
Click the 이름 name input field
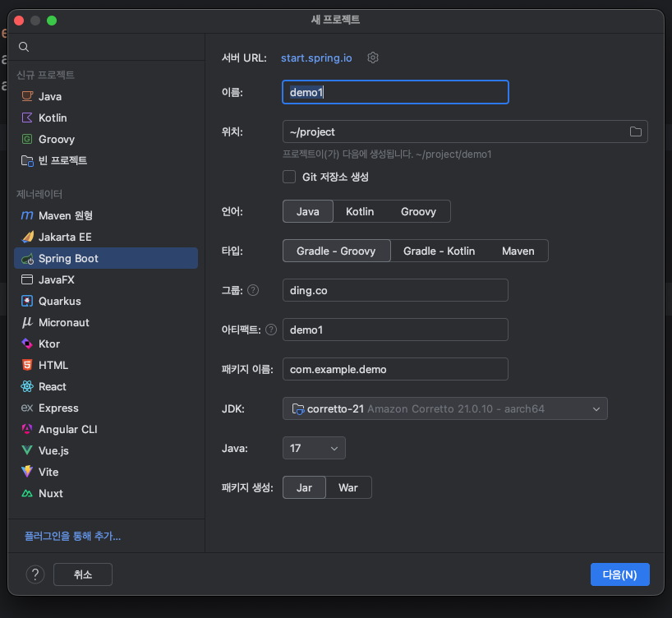[395, 92]
